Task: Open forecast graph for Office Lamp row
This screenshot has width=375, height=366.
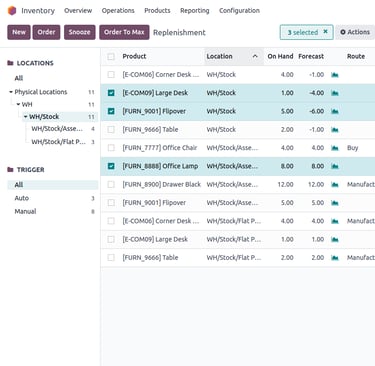Action: tap(335, 166)
